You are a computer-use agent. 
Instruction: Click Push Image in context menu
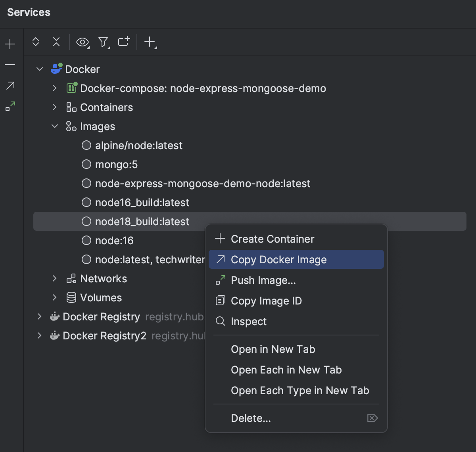[x=263, y=280]
